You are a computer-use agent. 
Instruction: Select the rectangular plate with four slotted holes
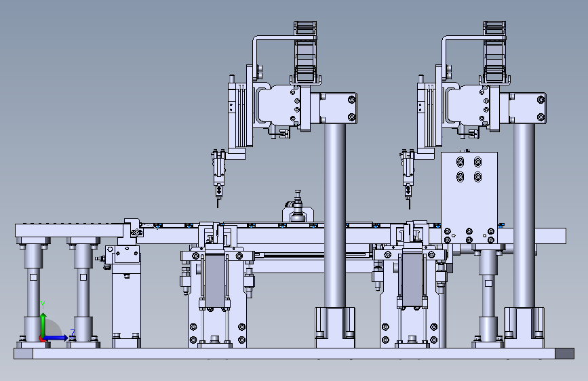469,198
